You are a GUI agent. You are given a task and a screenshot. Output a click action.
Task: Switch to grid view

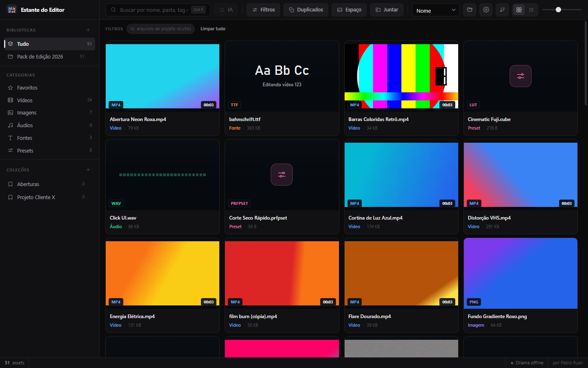pos(519,10)
